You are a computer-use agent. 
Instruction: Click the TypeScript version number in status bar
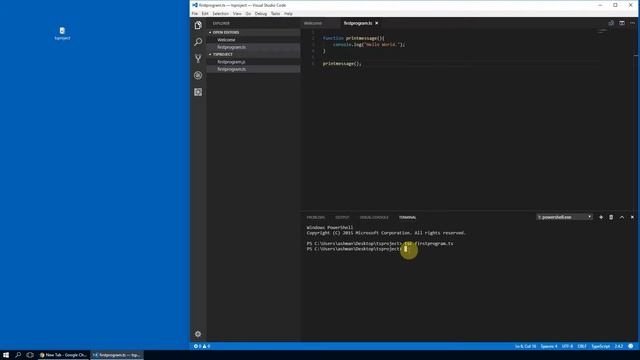coord(619,346)
